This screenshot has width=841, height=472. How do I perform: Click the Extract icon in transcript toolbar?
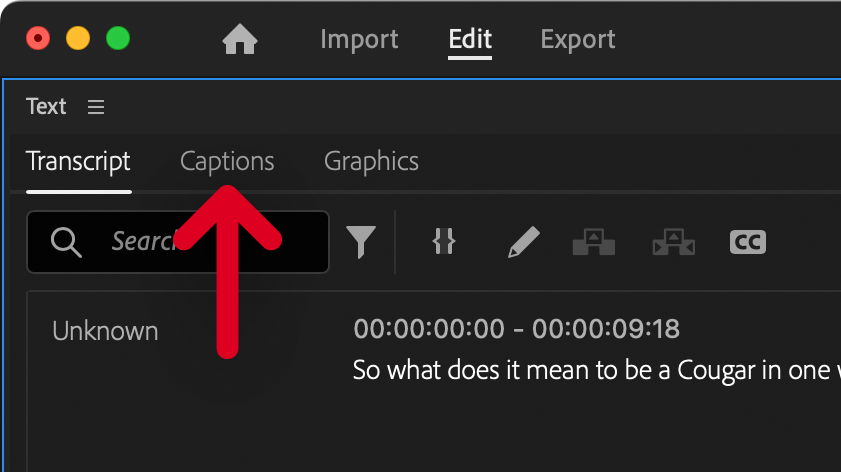[x=673, y=242]
